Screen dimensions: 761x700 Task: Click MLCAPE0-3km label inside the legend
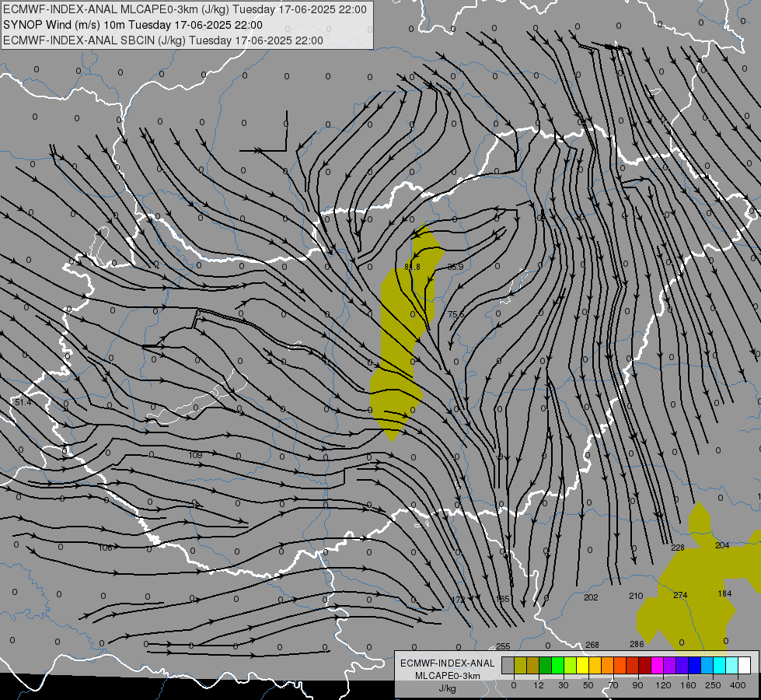448,676
